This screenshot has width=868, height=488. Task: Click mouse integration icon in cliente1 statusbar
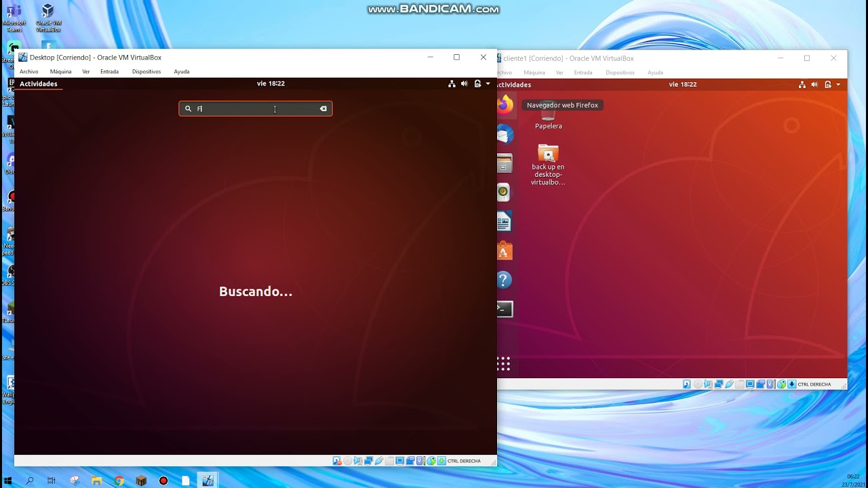pyautogui.click(x=781, y=384)
